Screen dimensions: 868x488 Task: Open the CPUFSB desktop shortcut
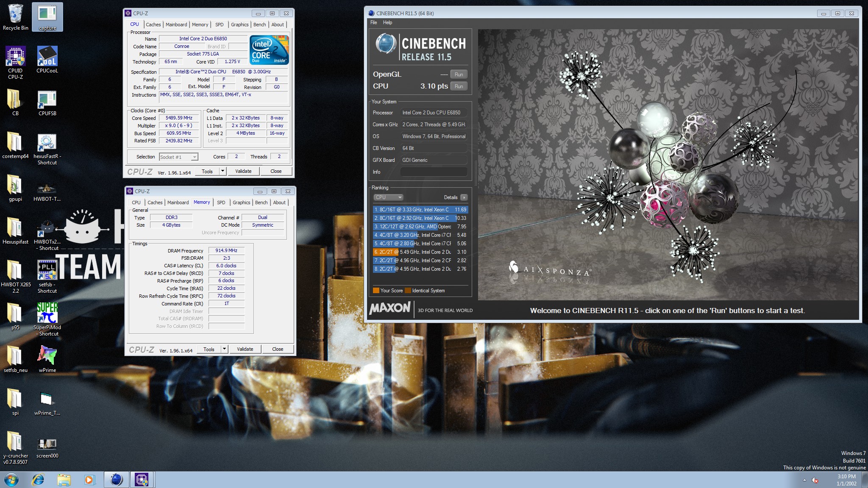tap(47, 103)
